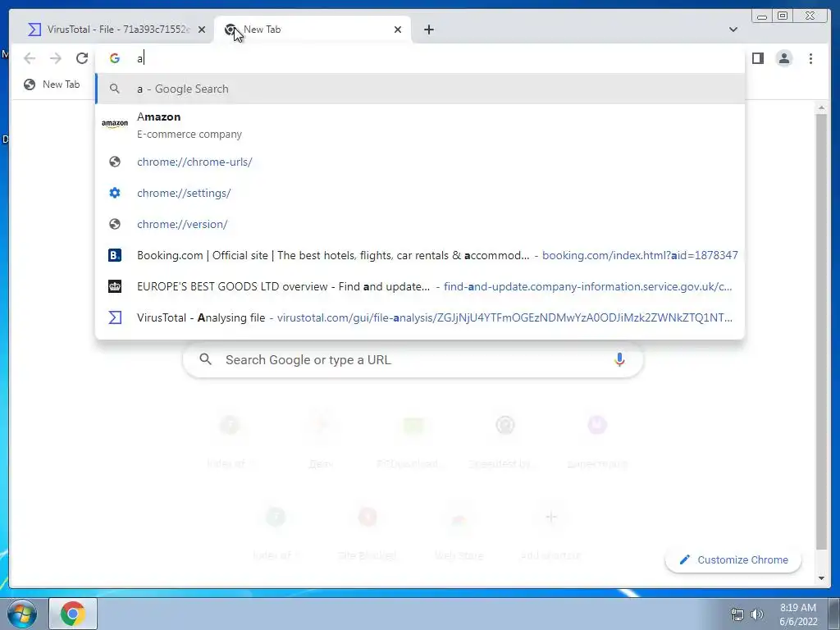Click the search icon in Google search box

coord(206,359)
